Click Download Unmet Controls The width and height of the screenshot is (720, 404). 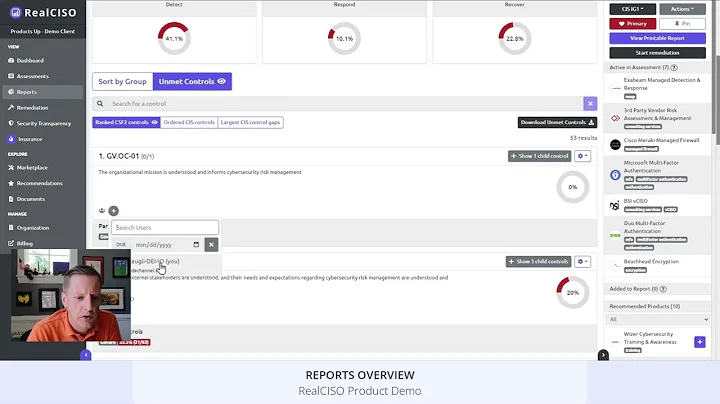coord(557,122)
